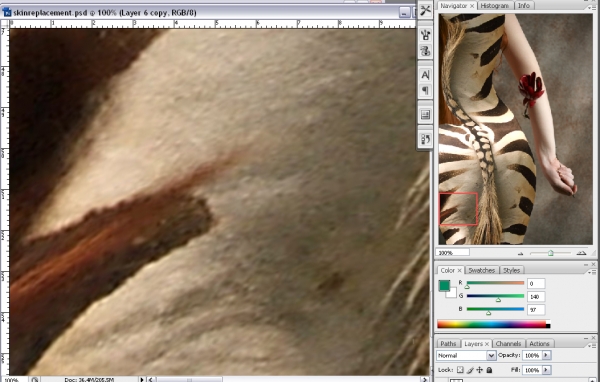600x382 pixels.
Task: Click the G channel color slider
Action: 495,296
